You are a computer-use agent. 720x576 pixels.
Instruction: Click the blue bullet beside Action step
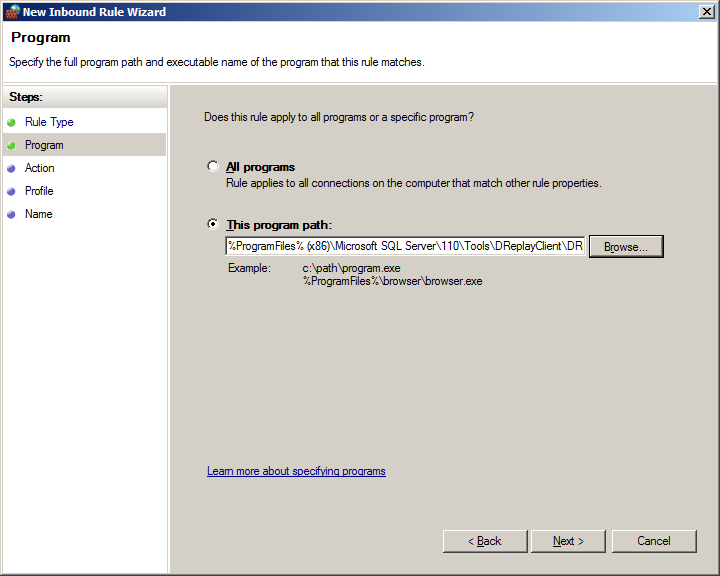11,169
